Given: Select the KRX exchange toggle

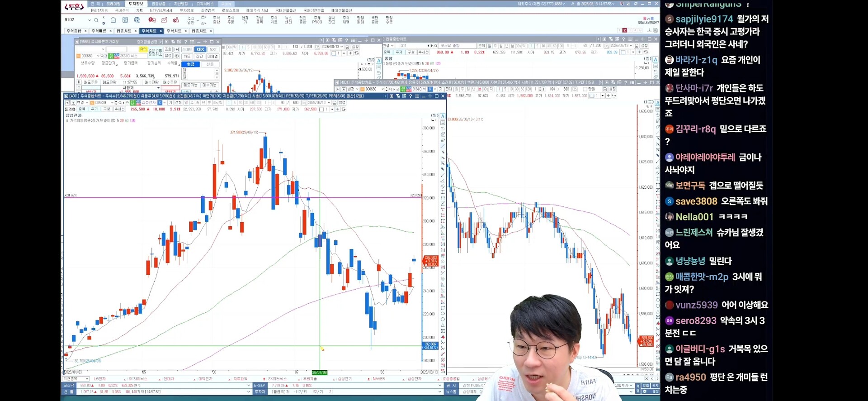Looking at the screenshot, I should 200,49.
